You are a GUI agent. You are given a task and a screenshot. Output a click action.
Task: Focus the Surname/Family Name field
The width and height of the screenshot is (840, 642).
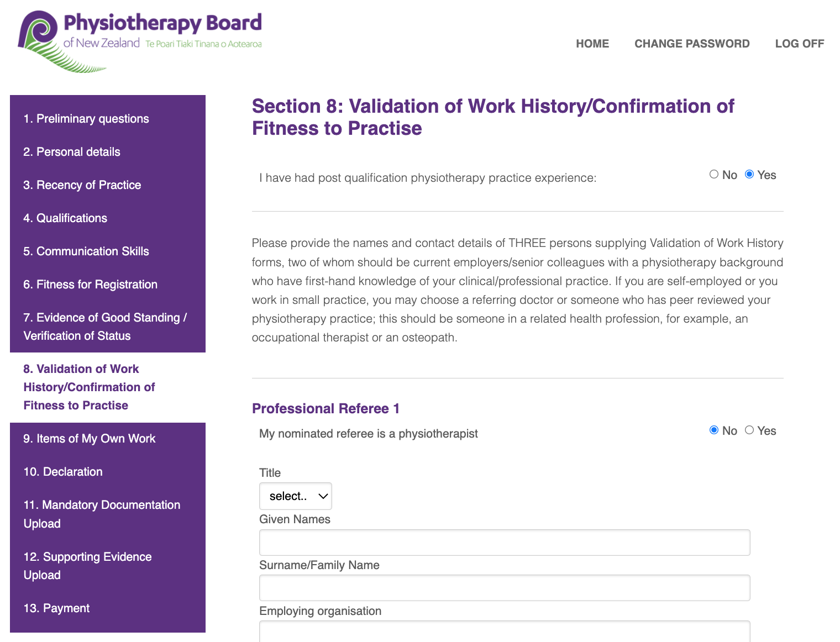pos(505,588)
